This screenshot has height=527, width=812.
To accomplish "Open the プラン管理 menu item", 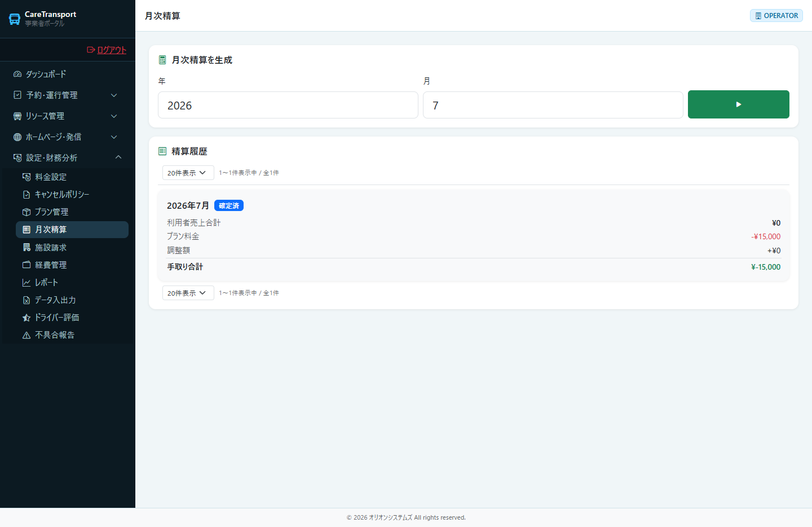I will [72, 212].
